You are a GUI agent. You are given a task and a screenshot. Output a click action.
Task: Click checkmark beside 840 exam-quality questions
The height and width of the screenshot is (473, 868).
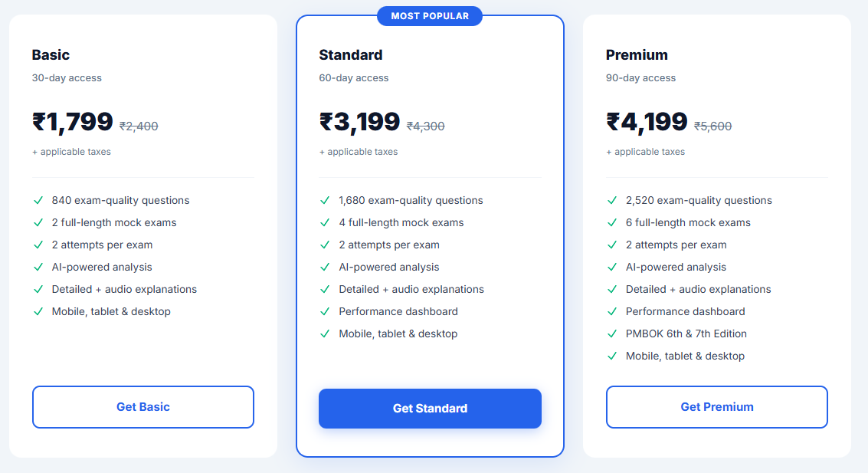tap(38, 201)
